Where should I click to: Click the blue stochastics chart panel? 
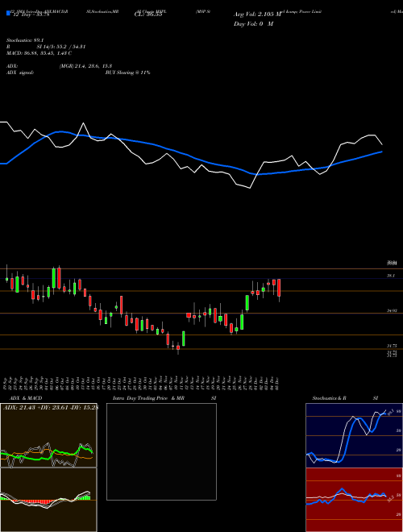354,435
